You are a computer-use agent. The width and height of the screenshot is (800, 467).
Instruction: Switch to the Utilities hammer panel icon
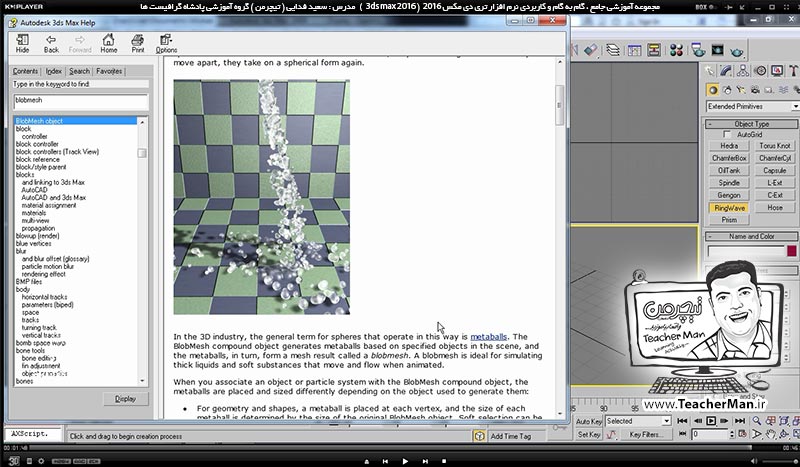[793, 70]
